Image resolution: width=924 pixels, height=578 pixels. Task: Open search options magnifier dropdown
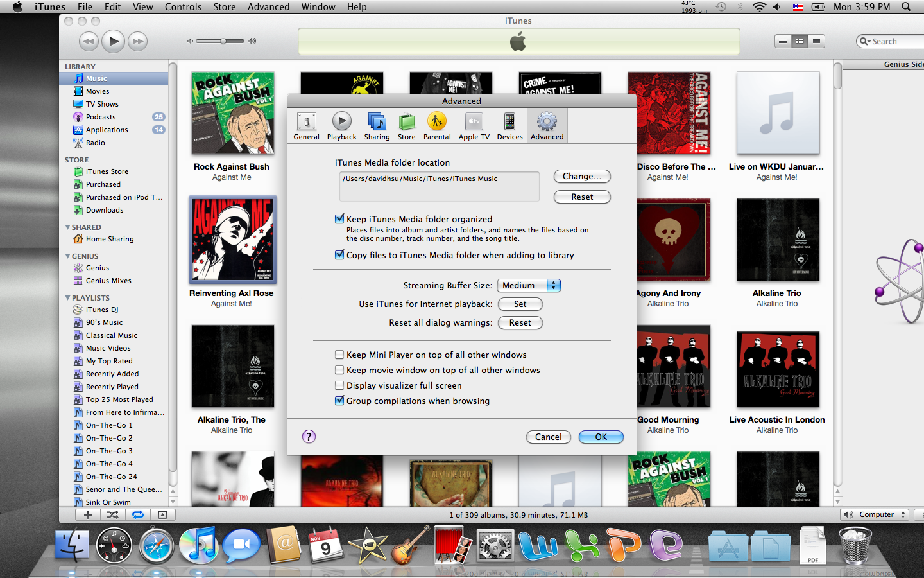click(x=865, y=41)
